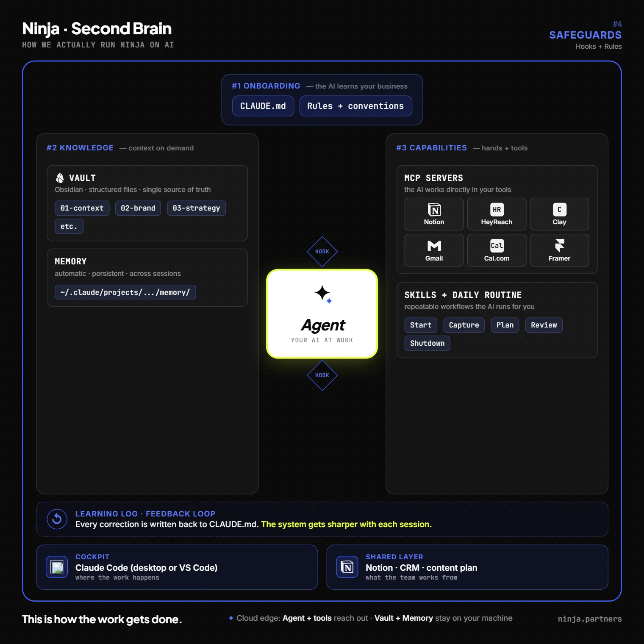Click the Cockpit image icon
The image size is (644, 644).
[x=57, y=567]
